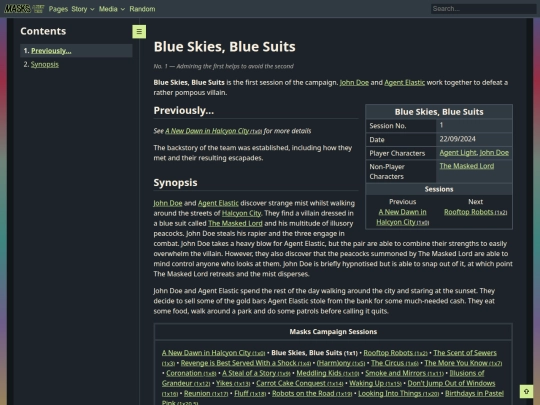Click the Sessions header in infobox
The image size is (540, 405).
[439, 189]
